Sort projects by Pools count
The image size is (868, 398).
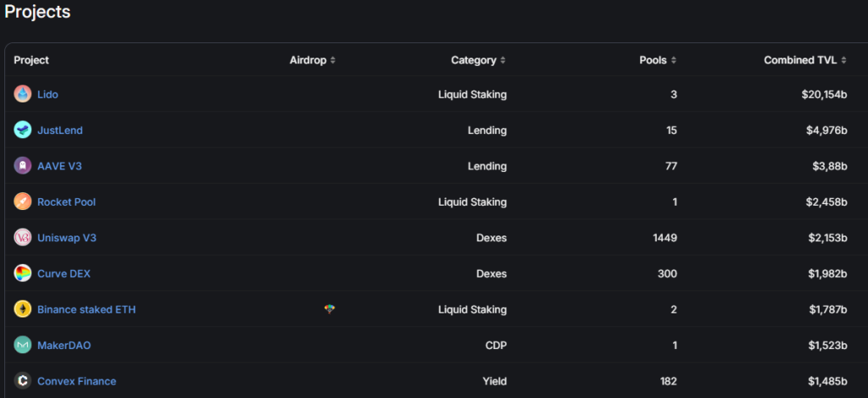tap(658, 60)
